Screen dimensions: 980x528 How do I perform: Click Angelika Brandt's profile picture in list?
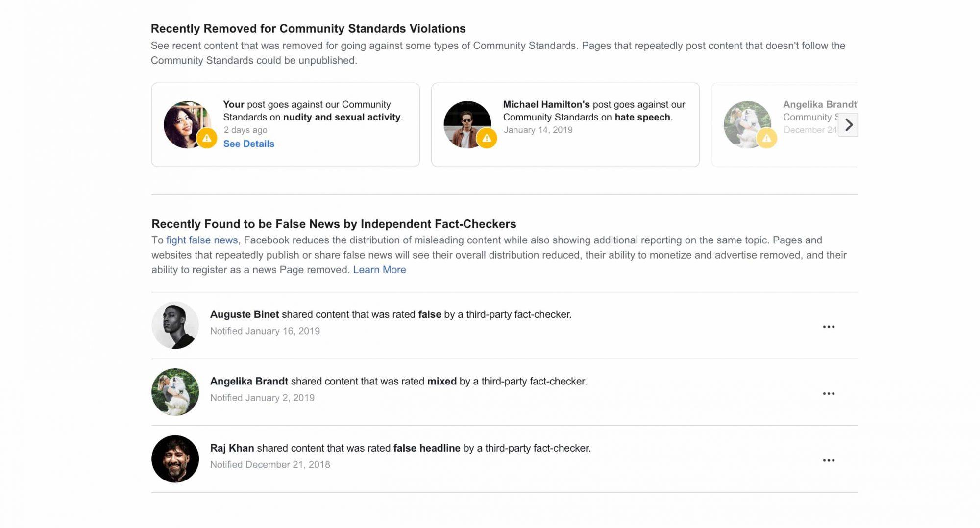175,392
